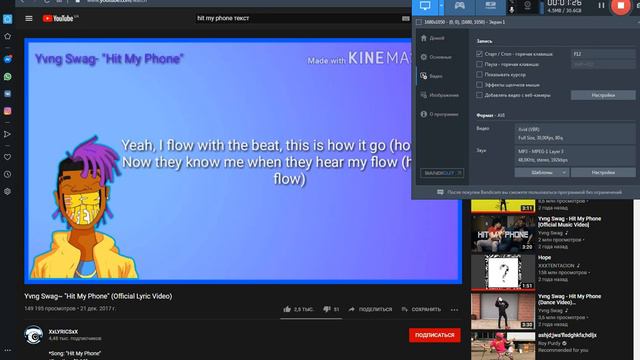Pause the Bandicam recording
The width and height of the screenshot is (640, 360).
point(601,5)
